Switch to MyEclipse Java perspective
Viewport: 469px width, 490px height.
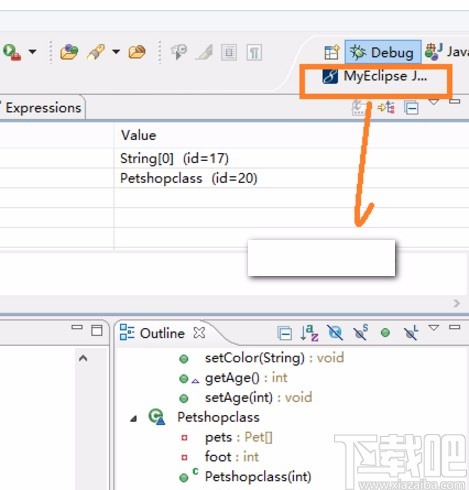pos(374,76)
